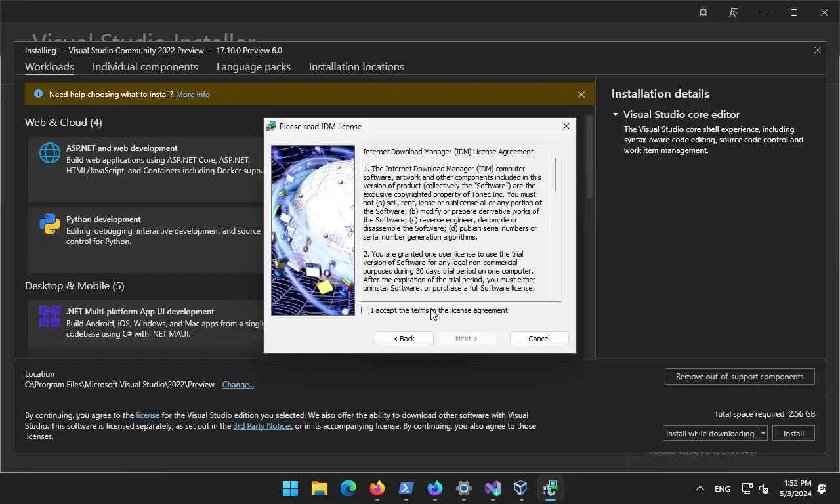Select the Python development workload

point(146,240)
